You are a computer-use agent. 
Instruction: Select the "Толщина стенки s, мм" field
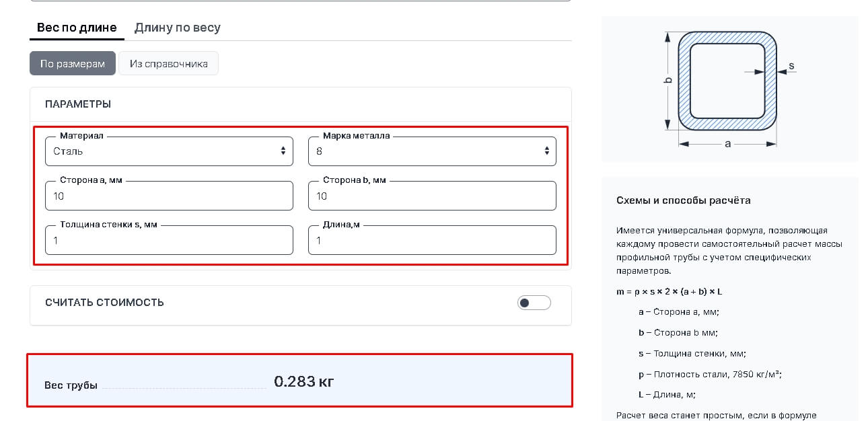point(169,240)
